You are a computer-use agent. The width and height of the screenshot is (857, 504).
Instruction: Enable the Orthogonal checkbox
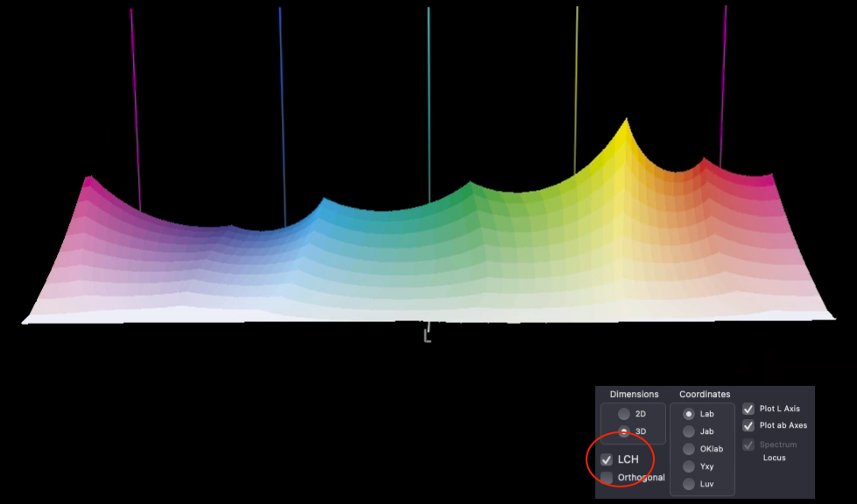point(607,478)
